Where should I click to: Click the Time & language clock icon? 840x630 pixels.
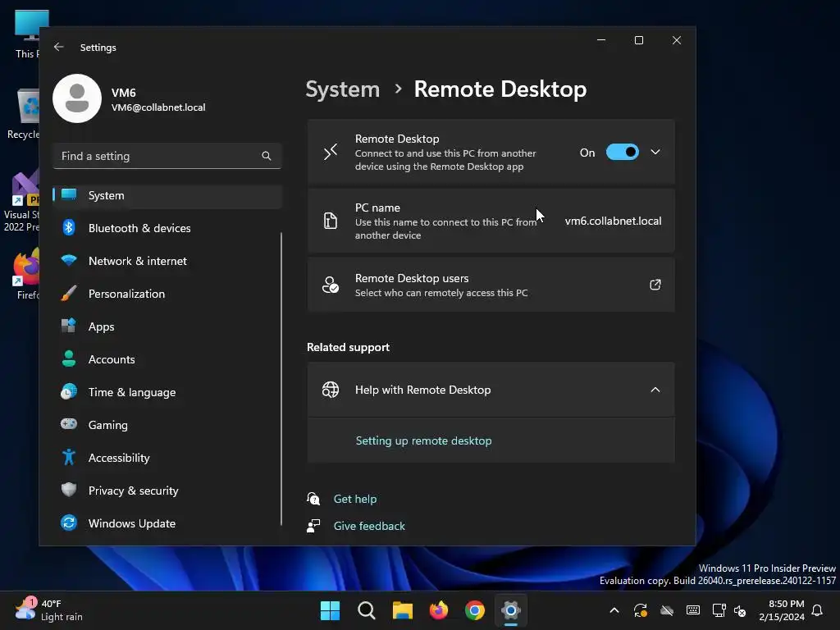[69, 391]
